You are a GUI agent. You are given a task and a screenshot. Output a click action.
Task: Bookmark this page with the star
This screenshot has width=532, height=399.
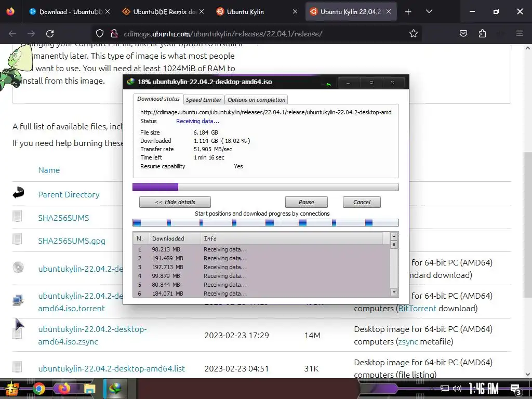pos(413,34)
